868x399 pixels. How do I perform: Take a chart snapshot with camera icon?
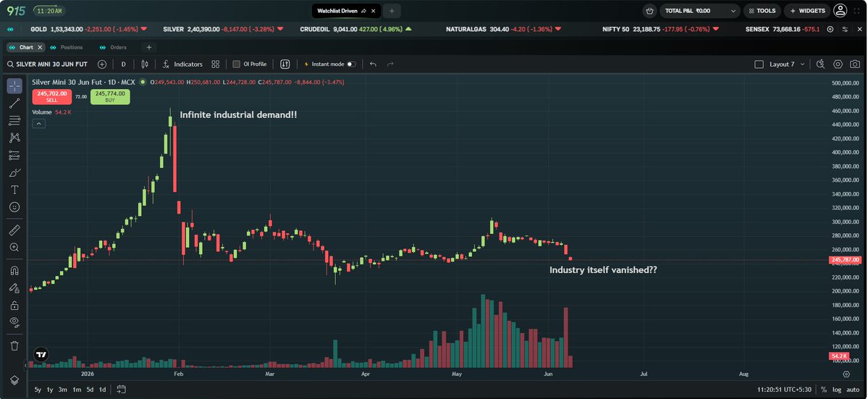(855, 64)
